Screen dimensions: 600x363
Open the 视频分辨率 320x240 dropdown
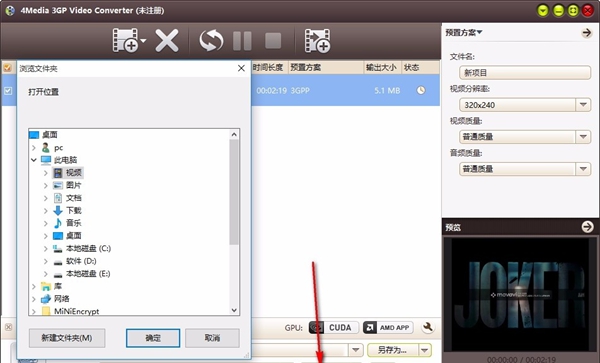click(x=583, y=104)
